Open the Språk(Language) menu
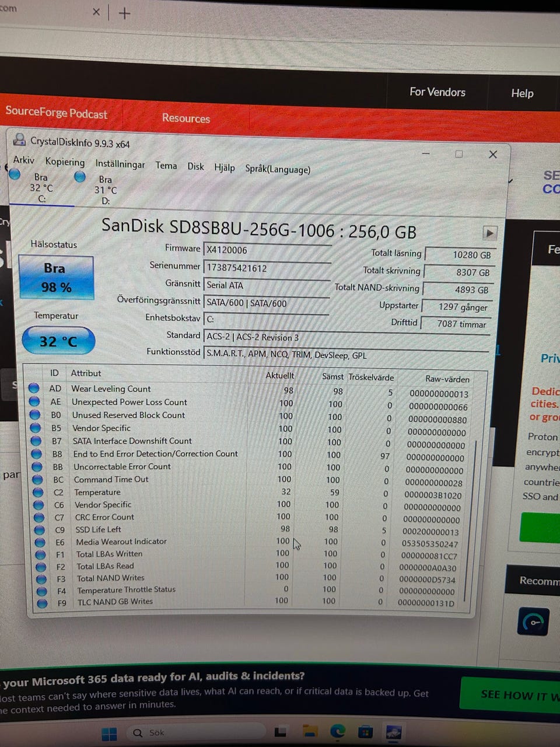This screenshot has width=560, height=747. click(278, 169)
